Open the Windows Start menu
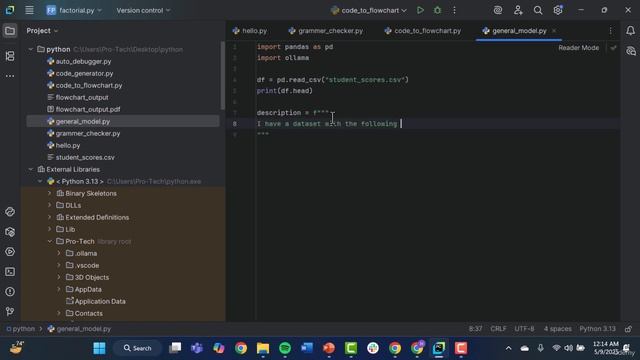The height and width of the screenshot is (360, 640). 99,348
